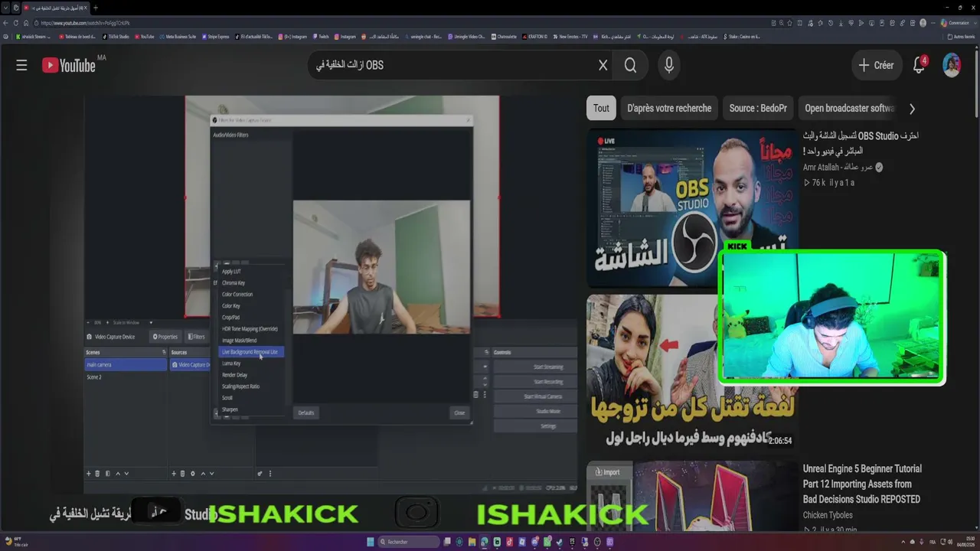Click the OBS Properties button
This screenshot has height=551, width=980.
pyautogui.click(x=165, y=337)
